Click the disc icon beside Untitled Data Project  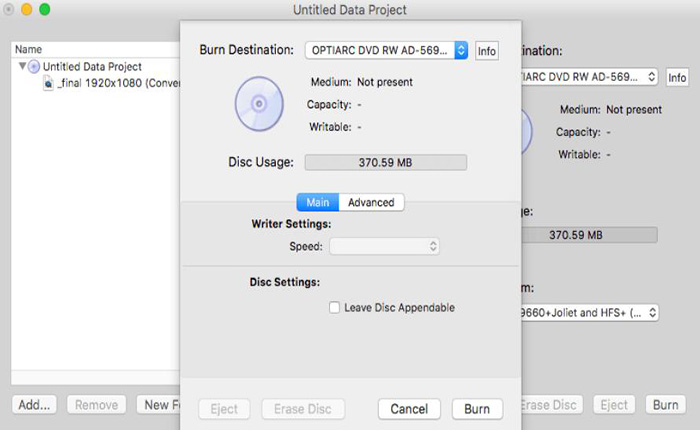[34, 67]
